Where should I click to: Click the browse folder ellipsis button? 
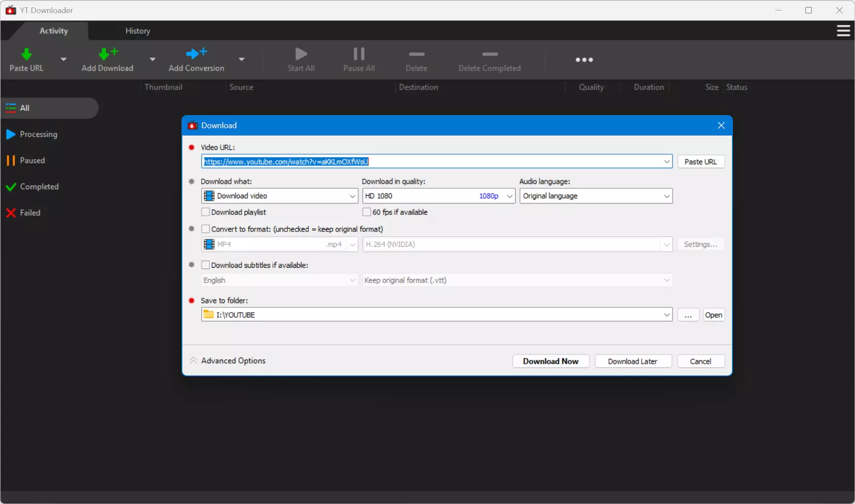[688, 315]
